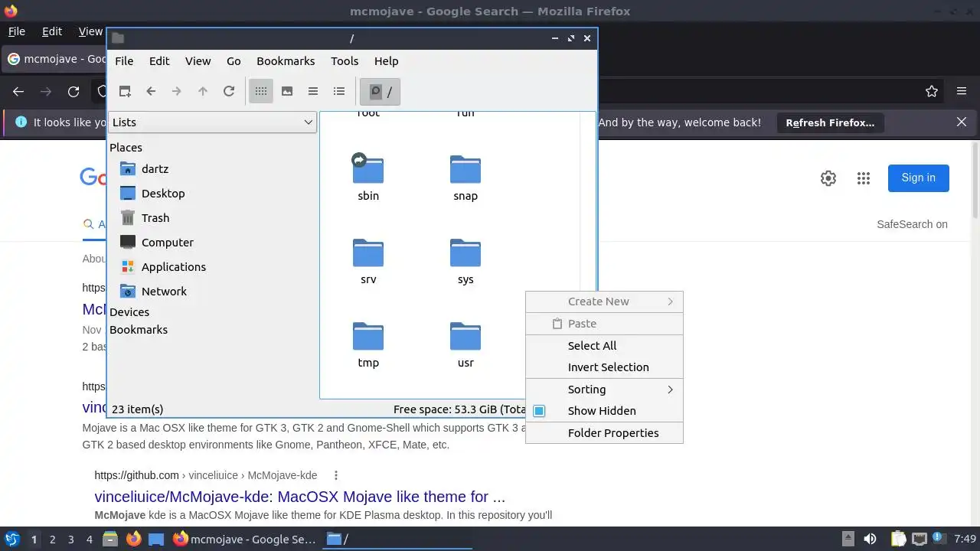Open vinceliuice/McMojave-kde search result link
The height and width of the screenshot is (551, 980).
(300, 497)
